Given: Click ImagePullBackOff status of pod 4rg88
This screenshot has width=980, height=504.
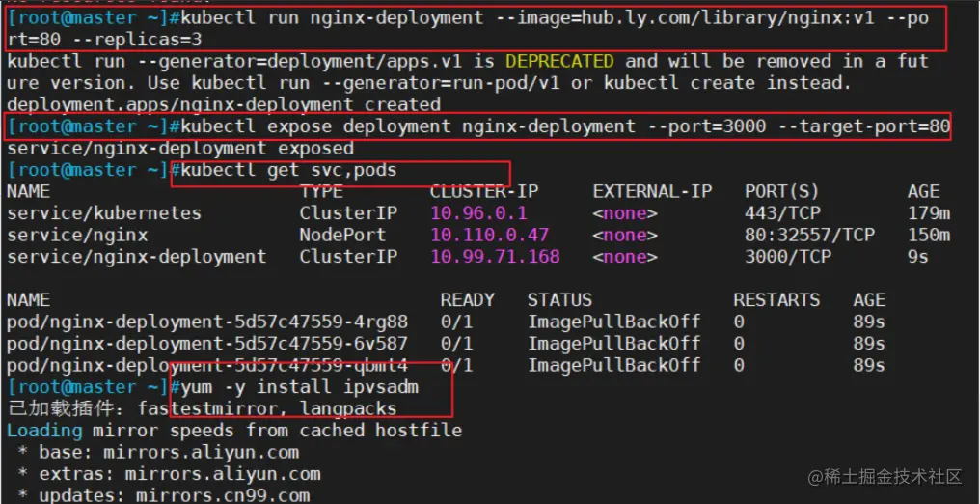Looking at the screenshot, I should 614,322.
